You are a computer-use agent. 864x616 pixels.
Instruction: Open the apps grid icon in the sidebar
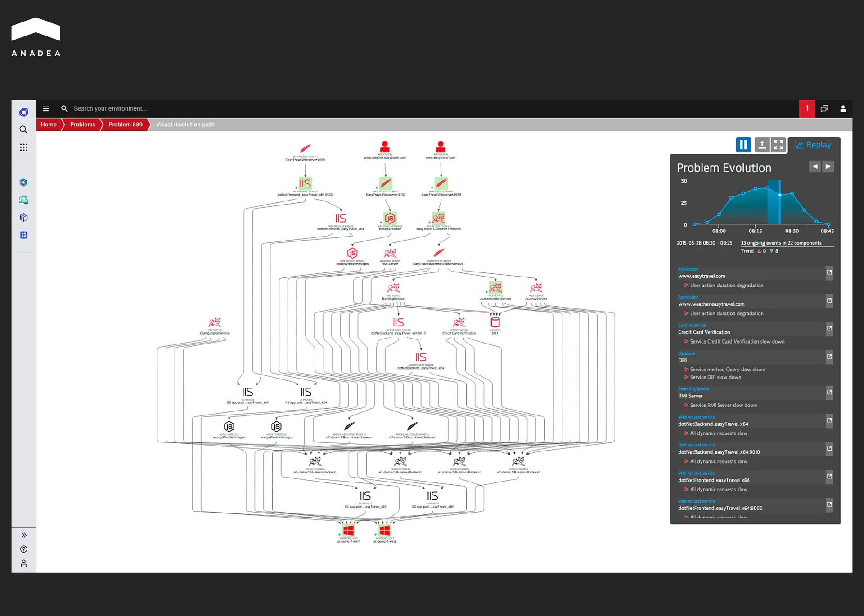click(23, 147)
